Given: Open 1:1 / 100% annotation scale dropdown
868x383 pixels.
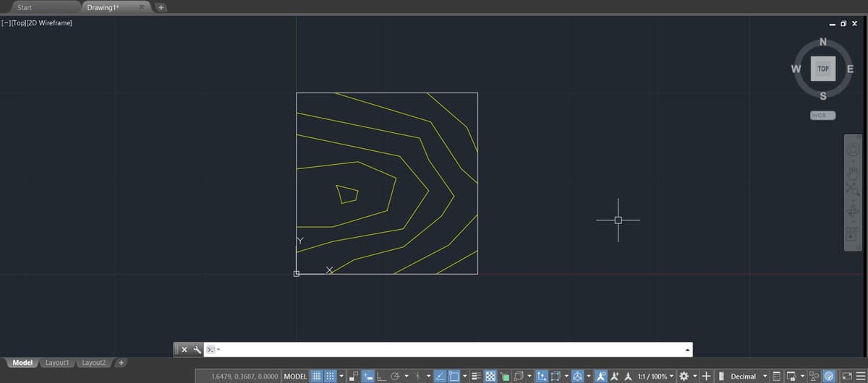Looking at the screenshot, I should 655,376.
